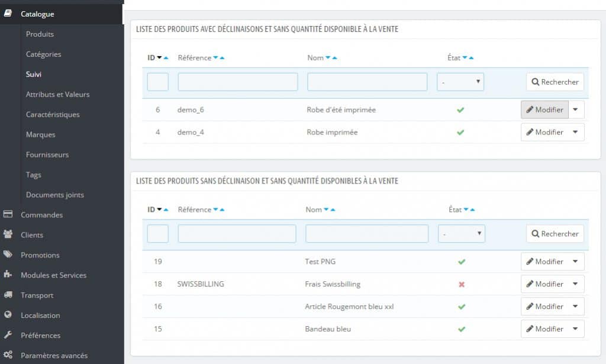Sort first table Nom descending arrow
Image resolution: width=606 pixels, height=364 pixels.
pos(328,57)
